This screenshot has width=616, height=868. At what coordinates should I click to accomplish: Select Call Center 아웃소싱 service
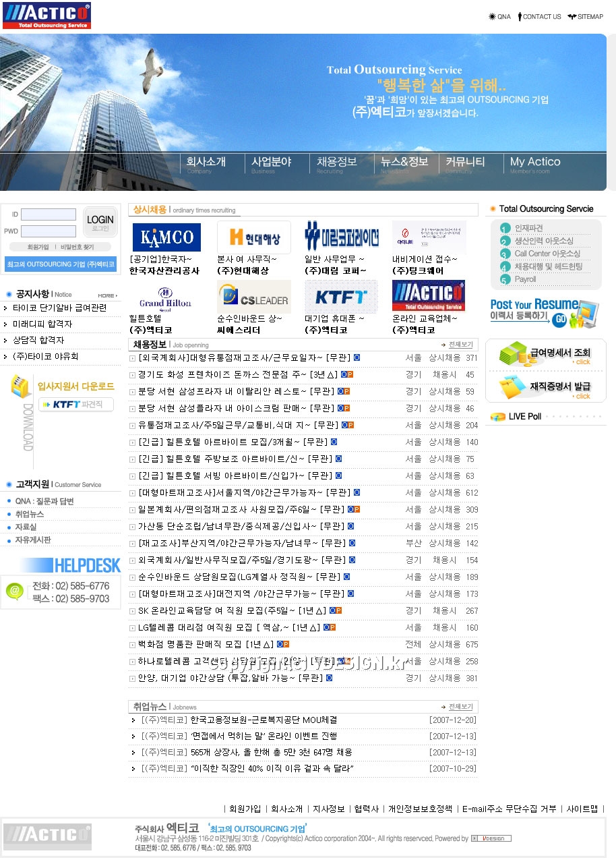coord(547,254)
